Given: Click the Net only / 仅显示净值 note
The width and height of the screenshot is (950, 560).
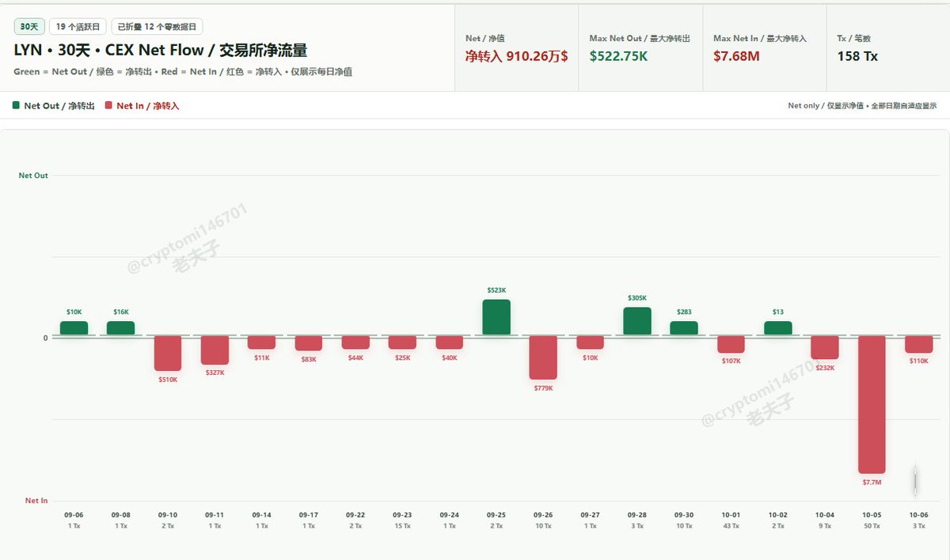Looking at the screenshot, I should pyautogui.click(x=862, y=105).
